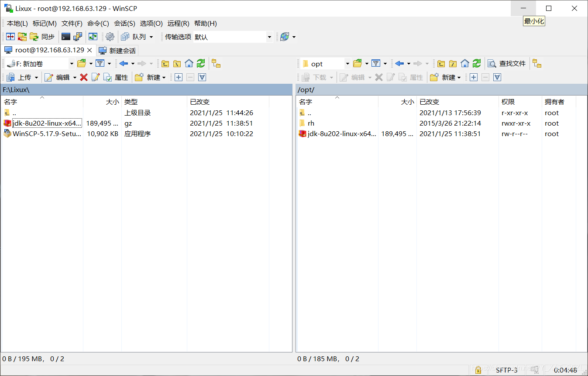Toggle the remote directory tree icon
This screenshot has width=588, height=376.
pos(537,64)
